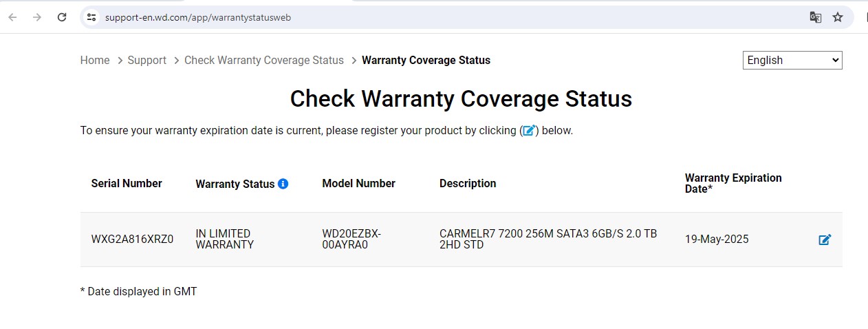The width and height of the screenshot is (868, 329).
Task: Reload the warranty status page
Action: point(62,17)
